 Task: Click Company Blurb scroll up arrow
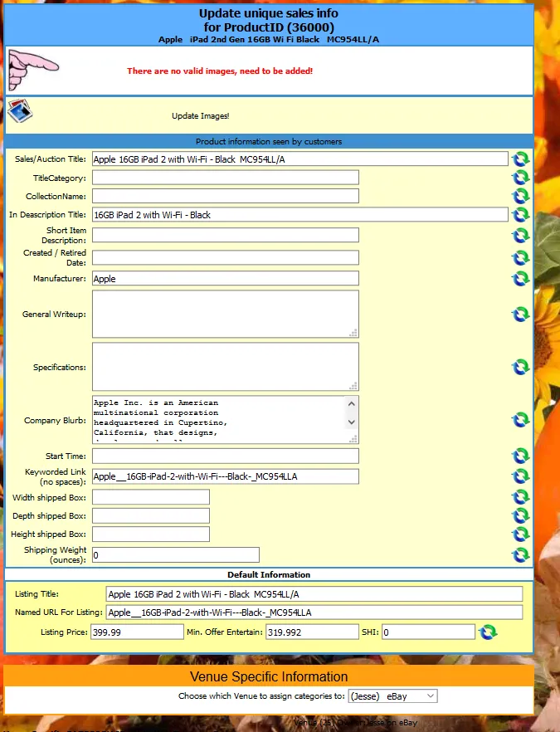tap(352, 403)
